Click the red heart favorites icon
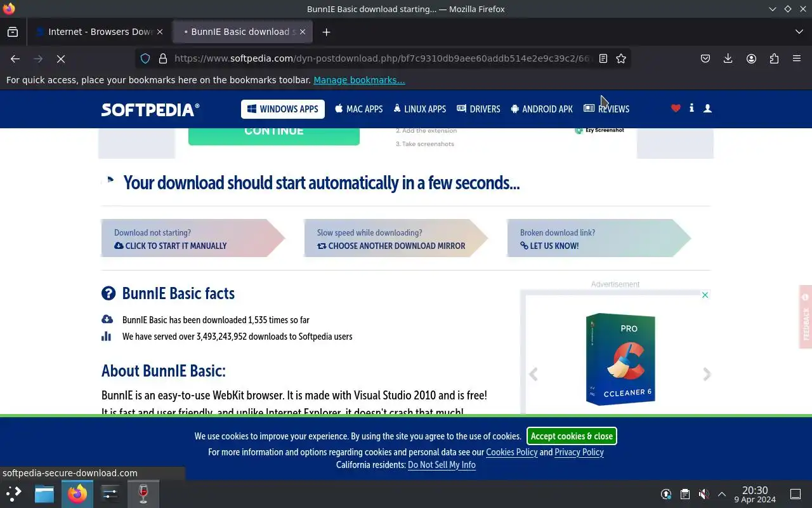The width and height of the screenshot is (812, 508). 676,109
